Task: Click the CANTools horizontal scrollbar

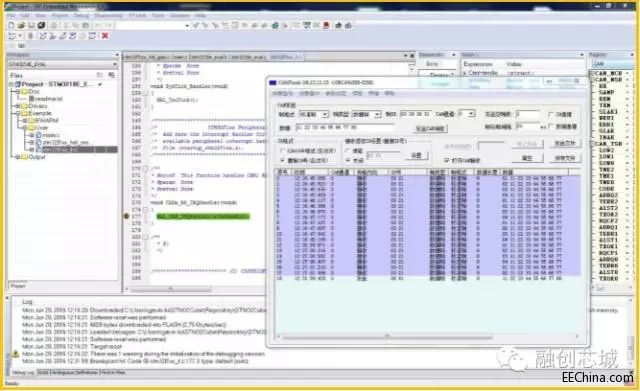Action: point(387,337)
